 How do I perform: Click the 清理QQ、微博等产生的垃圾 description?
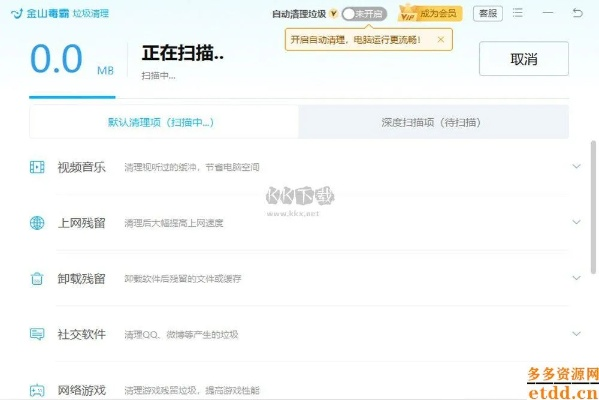click(x=181, y=335)
